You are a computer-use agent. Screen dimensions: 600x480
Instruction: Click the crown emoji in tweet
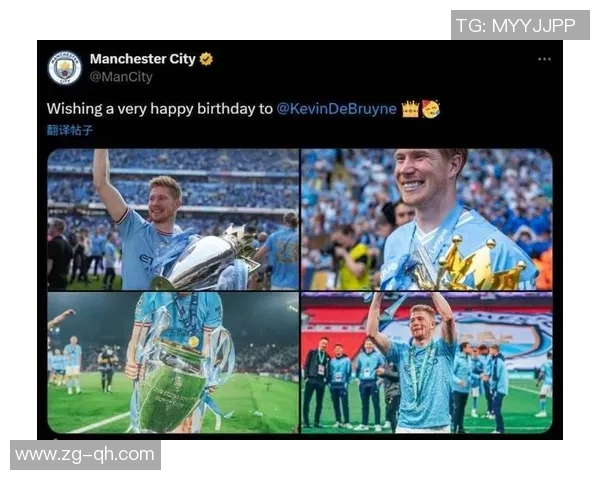click(410, 109)
